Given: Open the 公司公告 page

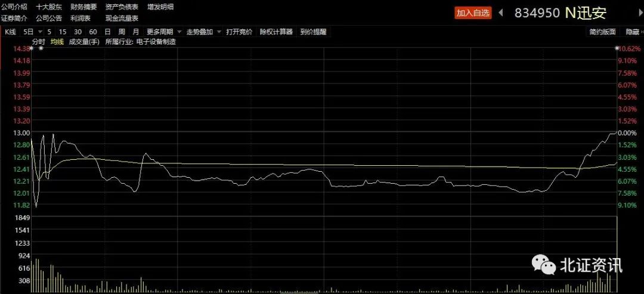Looking at the screenshot, I should coord(49,18).
